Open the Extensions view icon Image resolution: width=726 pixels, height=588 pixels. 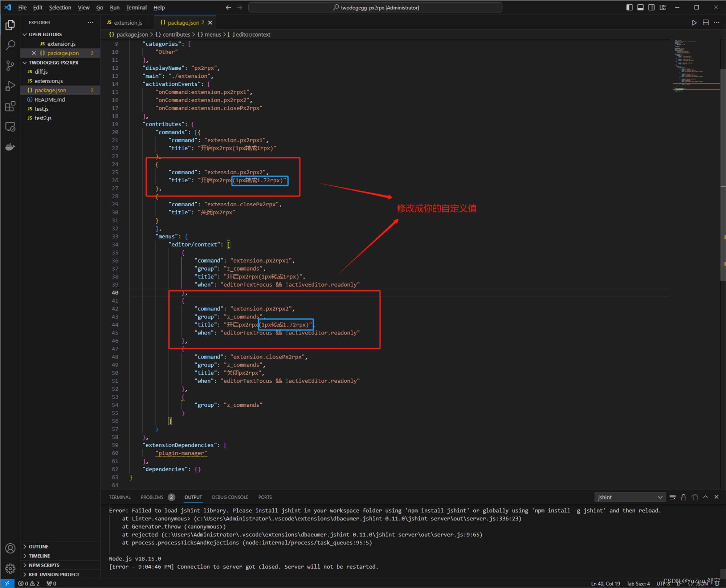[x=10, y=106]
